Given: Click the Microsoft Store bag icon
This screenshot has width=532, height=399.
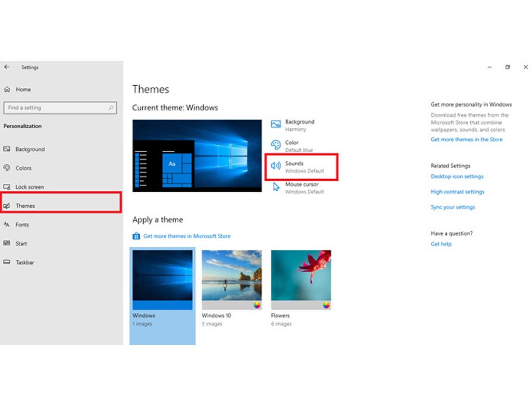Looking at the screenshot, I should tap(136, 236).
